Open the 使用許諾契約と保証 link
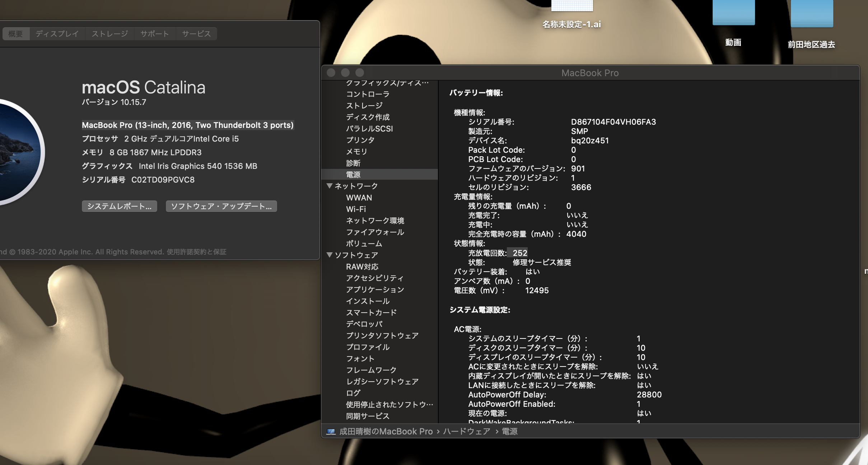Screen dimensions: 868x465 [196, 252]
